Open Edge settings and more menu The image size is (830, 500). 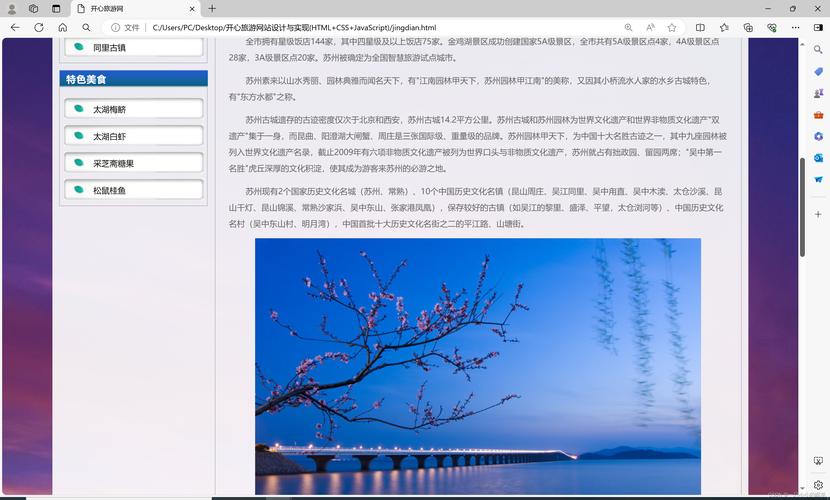pyautogui.click(x=793, y=27)
